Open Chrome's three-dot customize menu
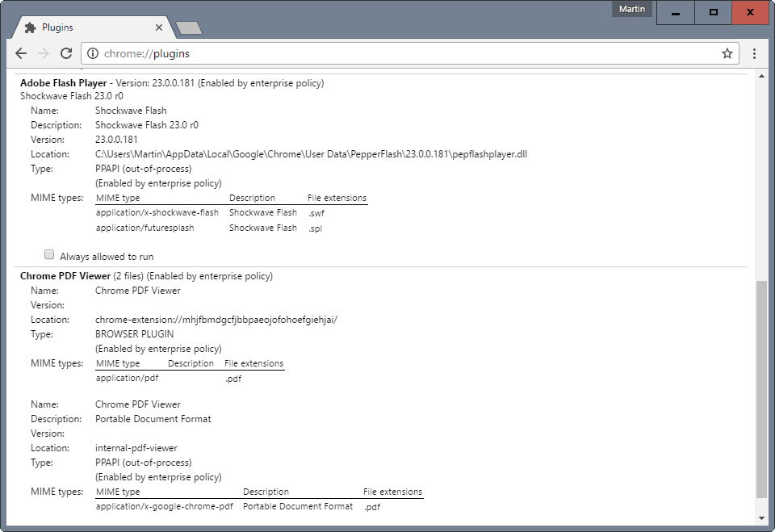This screenshot has height=532, width=775. (x=755, y=53)
